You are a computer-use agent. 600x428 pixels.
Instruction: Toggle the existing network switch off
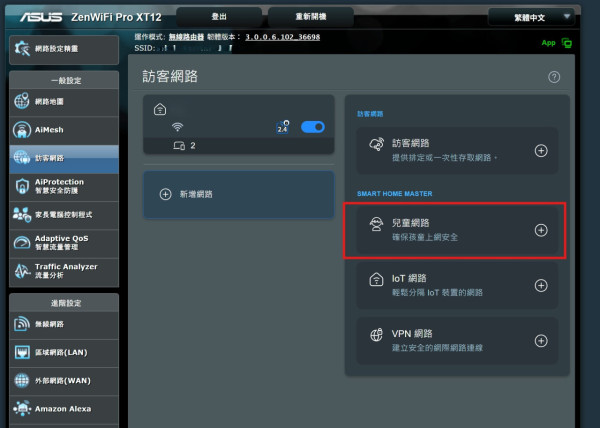[x=313, y=127]
